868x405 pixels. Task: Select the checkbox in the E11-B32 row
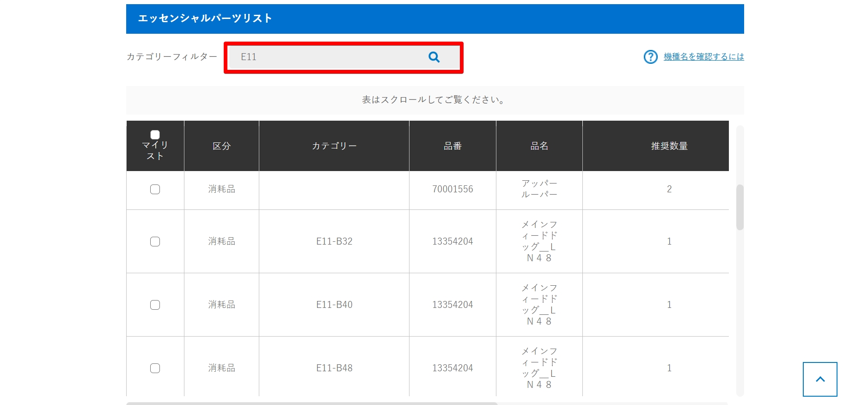155,242
